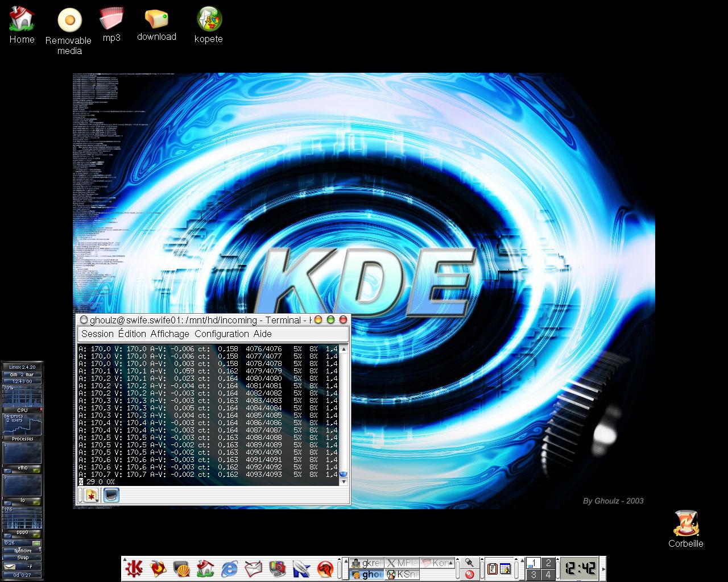Activate the ghoulz terminal taskbar entry

[x=367, y=575]
